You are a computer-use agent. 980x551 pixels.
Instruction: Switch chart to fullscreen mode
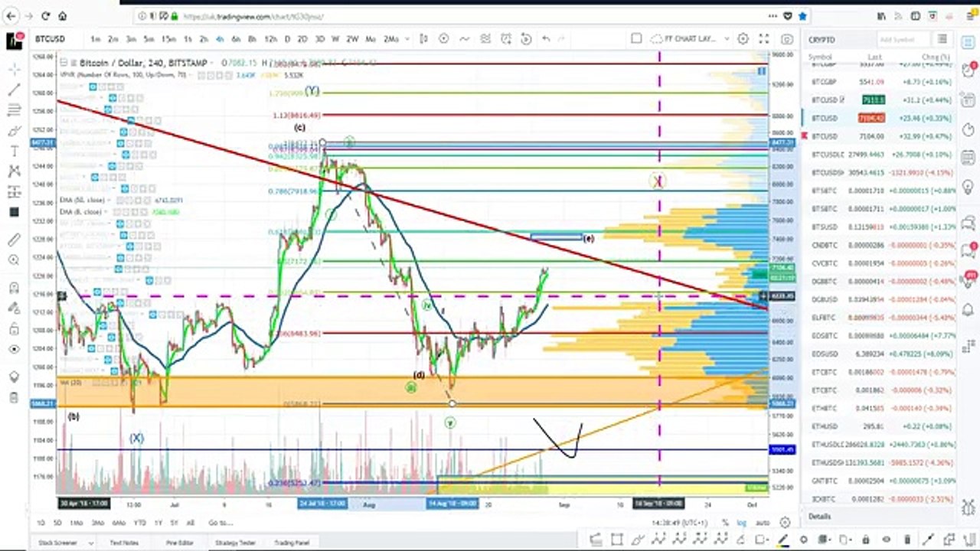(763, 39)
